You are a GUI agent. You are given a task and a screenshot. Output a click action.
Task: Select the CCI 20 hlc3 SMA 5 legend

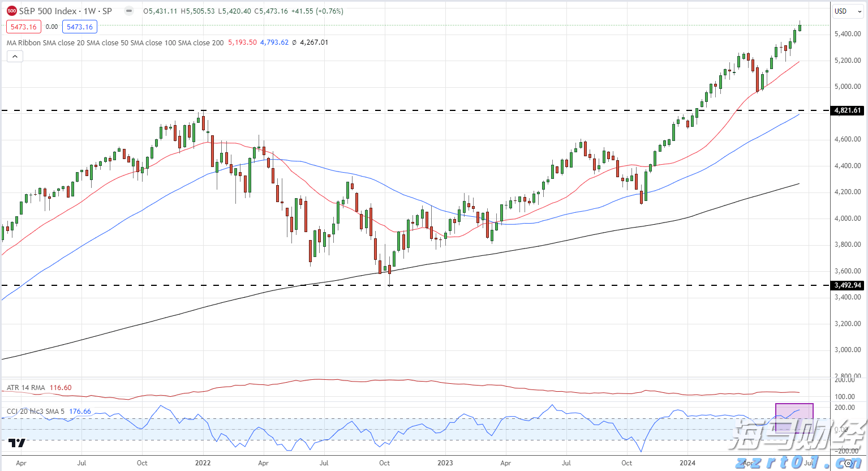36,412
